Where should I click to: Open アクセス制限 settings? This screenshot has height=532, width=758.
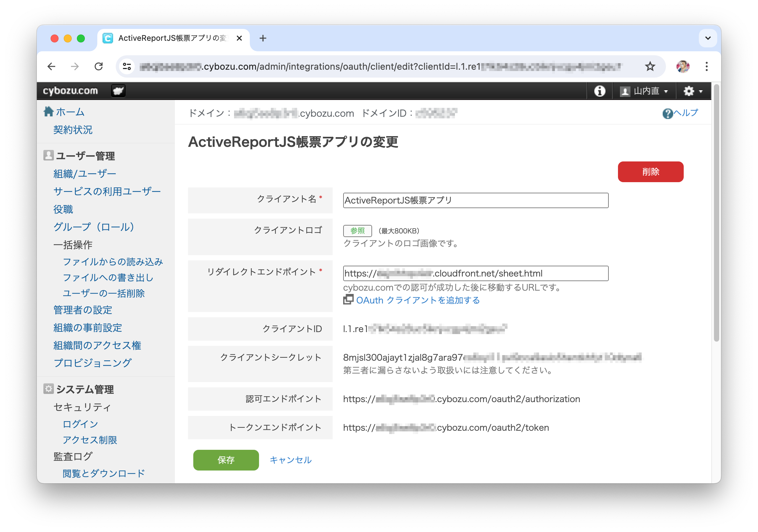coord(90,440)
